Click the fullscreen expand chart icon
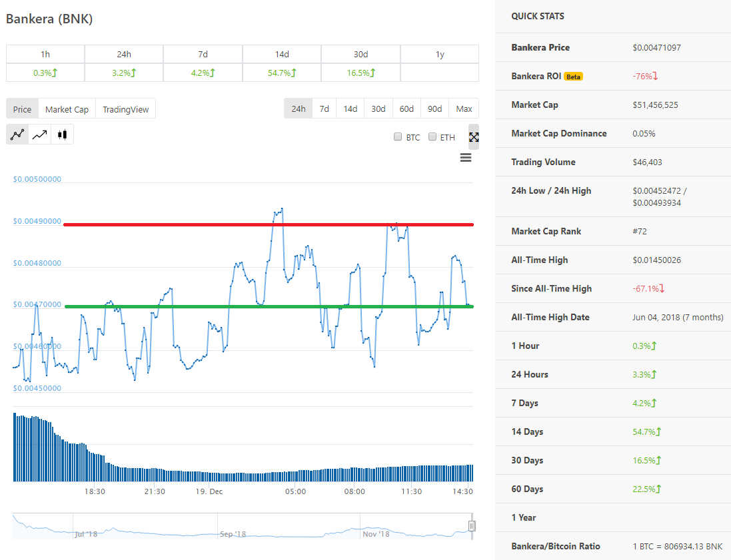The width and height of the screenshot is (731, 560). coord(474,137)
